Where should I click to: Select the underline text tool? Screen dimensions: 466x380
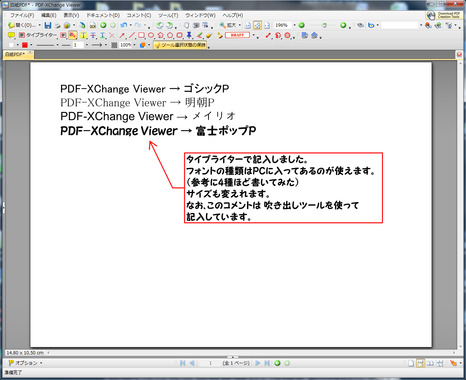pyautogui.click(x=103, y=35)
